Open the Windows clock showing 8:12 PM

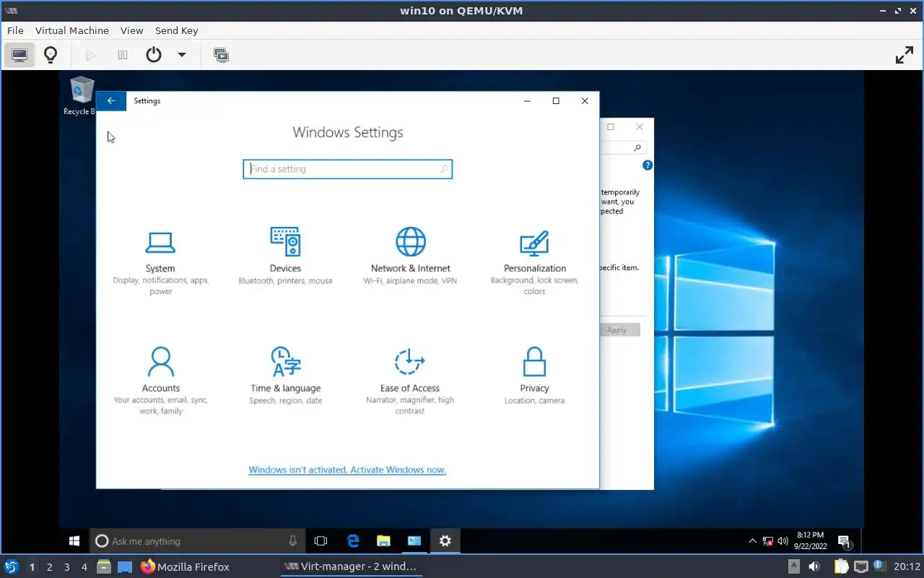click(810, 540)
